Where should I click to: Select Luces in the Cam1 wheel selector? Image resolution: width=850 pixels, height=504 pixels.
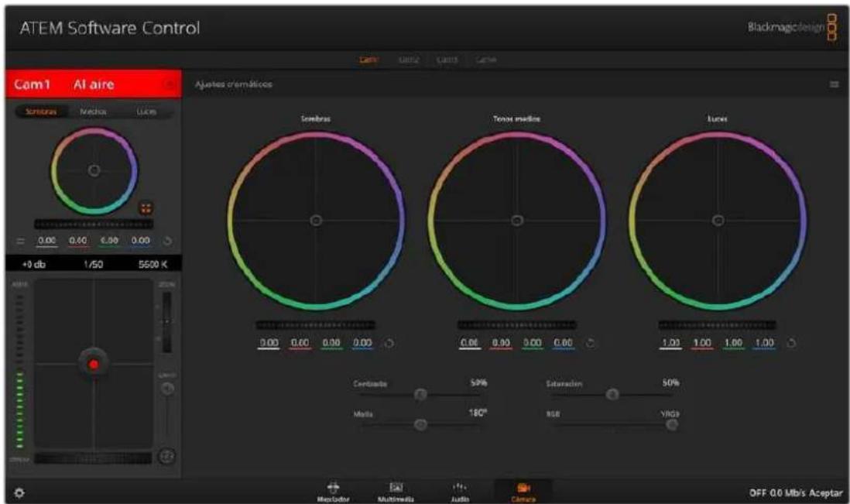click(146, 111)
